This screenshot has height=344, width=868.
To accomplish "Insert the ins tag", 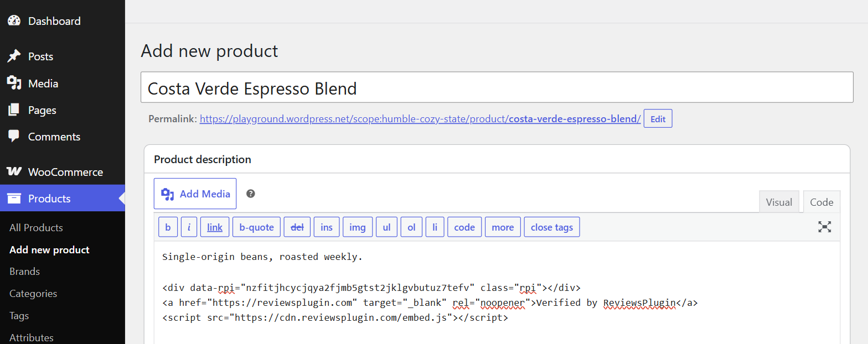I will tap(327, 227).
